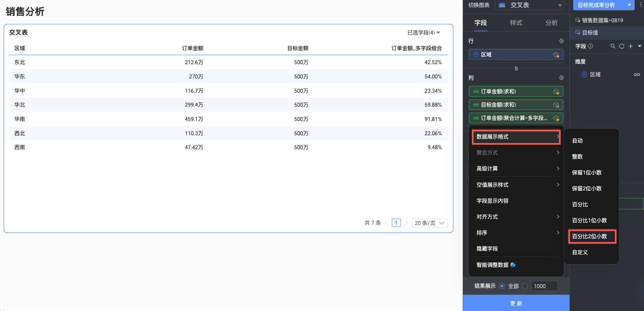This screenshot has height=311, width=644.
Task: Click 区域 row field pill
Action: click(x=516, y=54)
